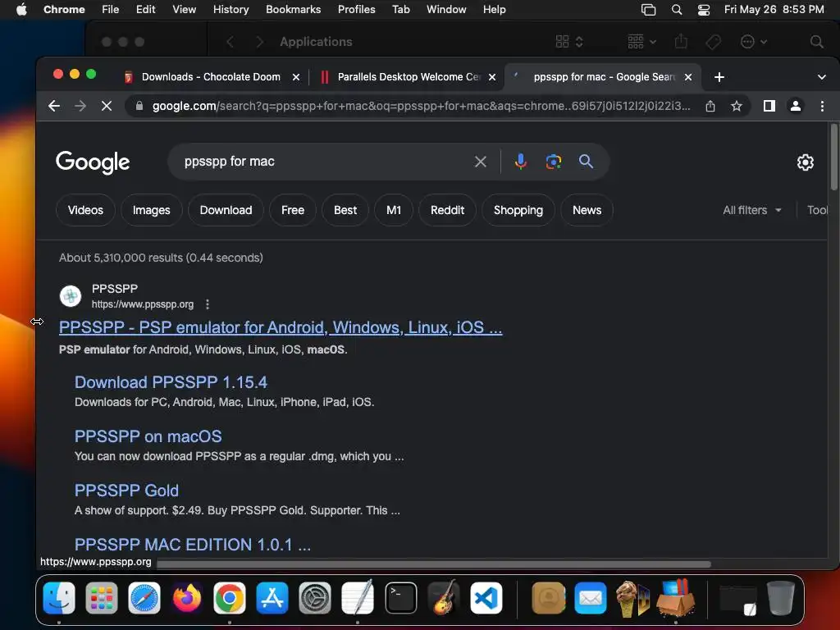Click the forward navigation arrow in Chrome
Viewport: 840px width, 630px height.
click(80, 106)
